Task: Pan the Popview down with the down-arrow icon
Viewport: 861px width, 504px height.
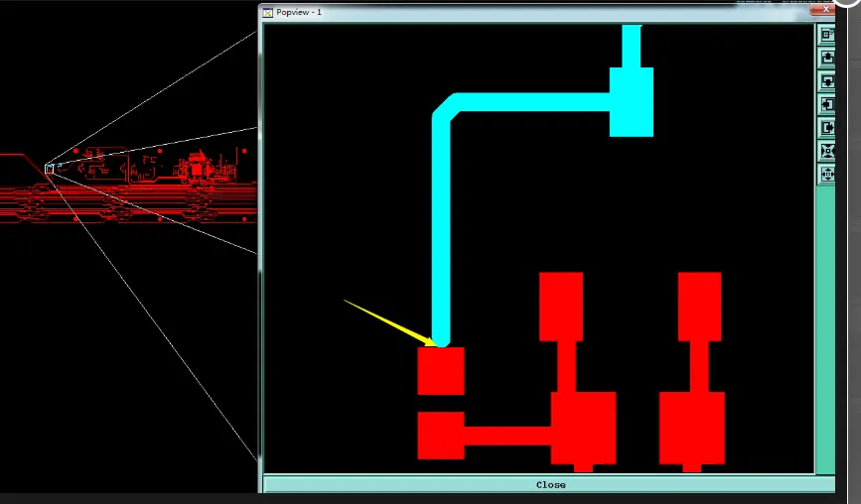Action: 827,81
